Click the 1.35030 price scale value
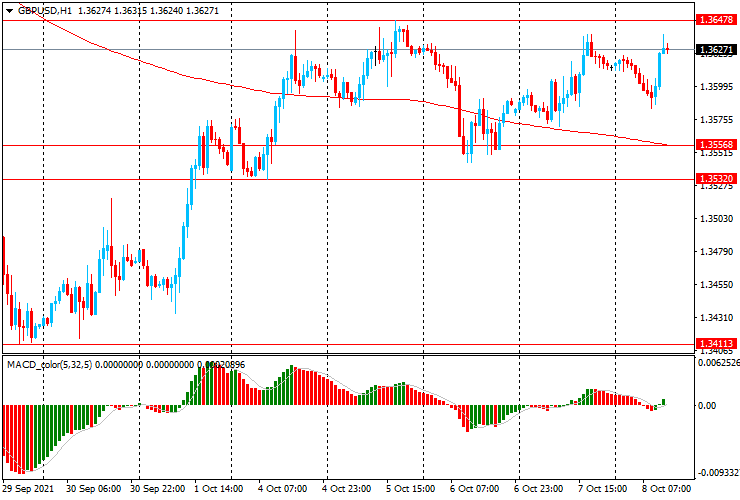Image resolution: width=740 pixels, height=500 pixels. pos(717,219)
